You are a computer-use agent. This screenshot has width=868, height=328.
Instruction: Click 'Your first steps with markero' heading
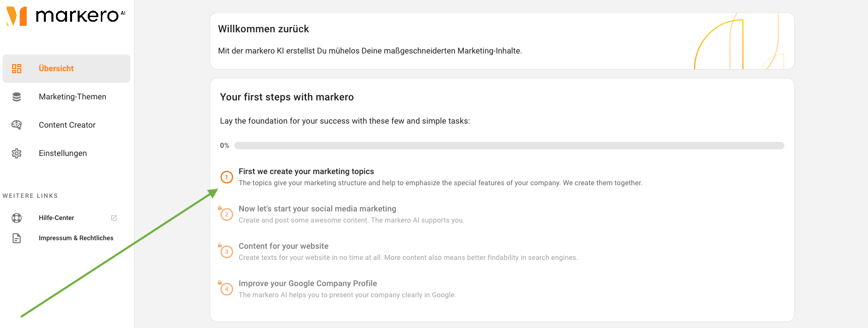pos(287,97)
